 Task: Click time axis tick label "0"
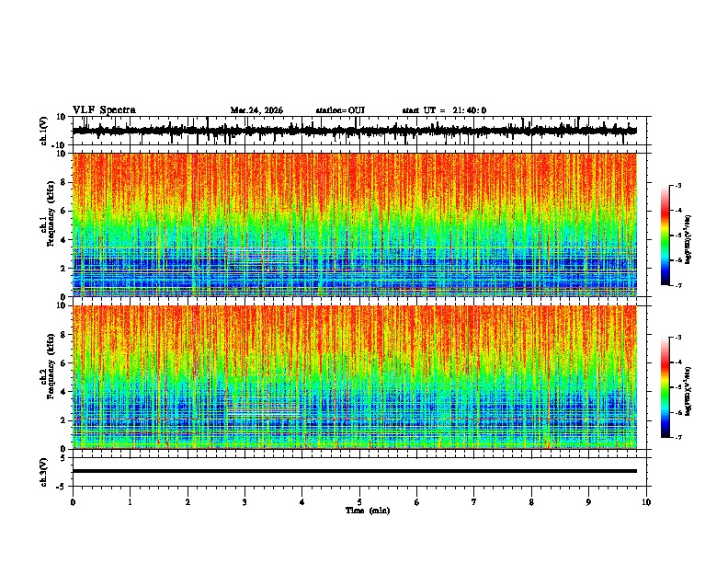click(x=73, y=502)
